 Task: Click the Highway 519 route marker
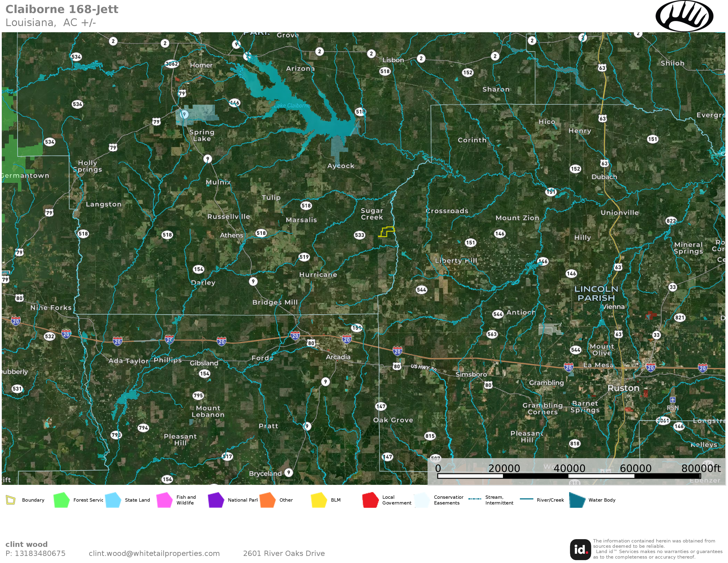click(x=304, y=257)
